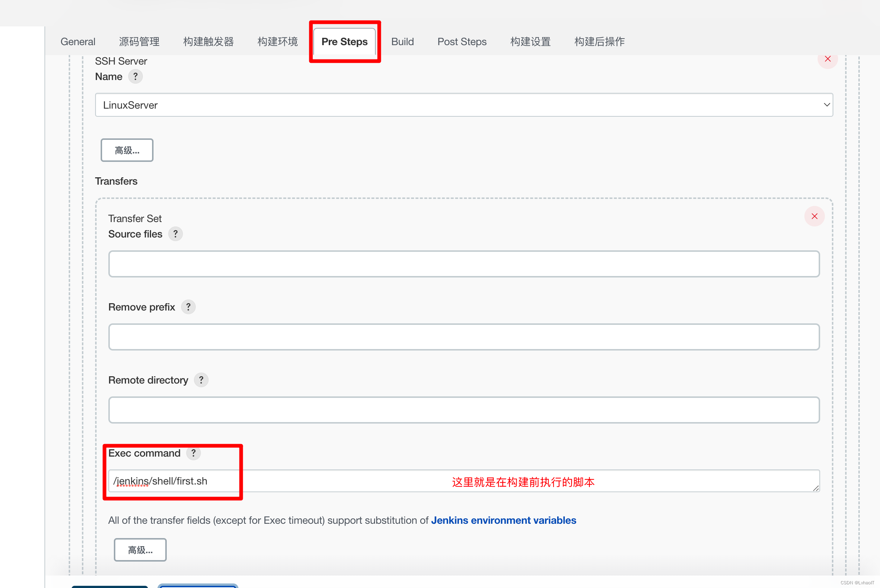Switch to the General tab
Viewport: 880px width, 588px height.
[78, 41]
